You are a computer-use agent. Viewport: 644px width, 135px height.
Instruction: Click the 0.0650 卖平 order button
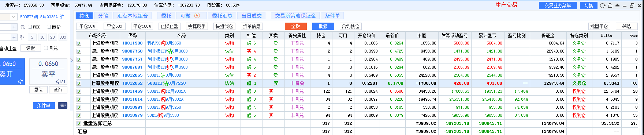(48, 72)
